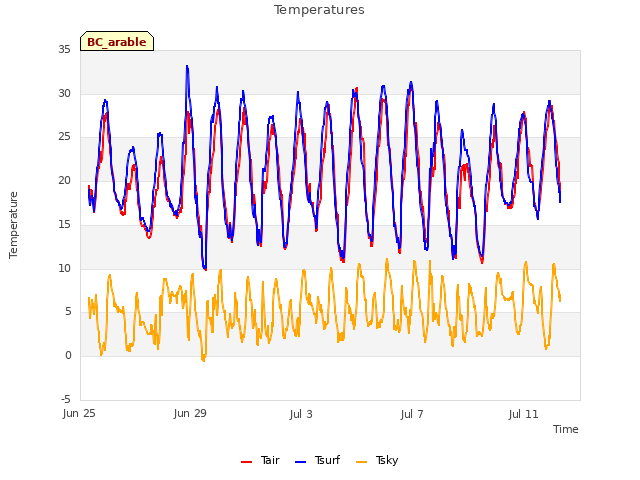Click the orange Tsky legend swatch

[362, 462]
